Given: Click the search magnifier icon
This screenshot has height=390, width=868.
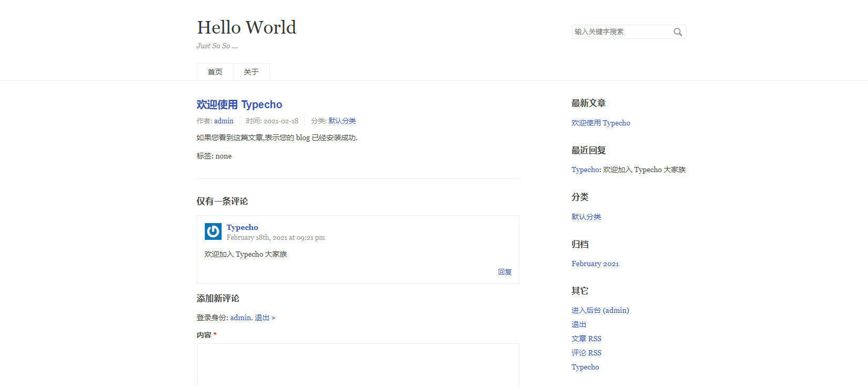Looking at the screenshot, I should pos(678,32).
